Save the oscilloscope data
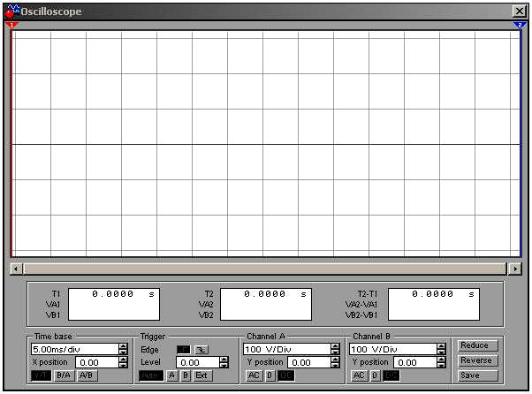Screen dimensions: 532x394 [473, 375]
